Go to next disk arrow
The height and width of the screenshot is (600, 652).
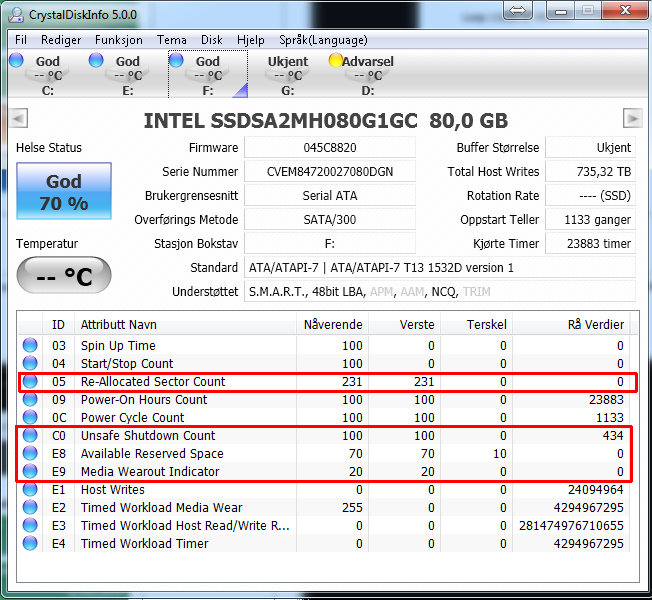point(632,119)
